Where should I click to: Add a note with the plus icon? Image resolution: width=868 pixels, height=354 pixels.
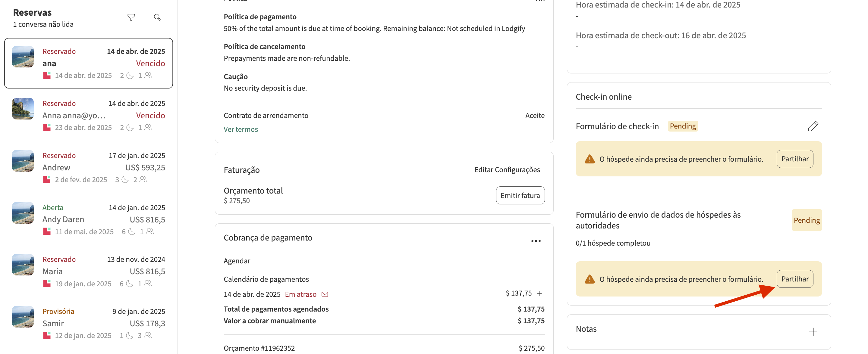click(813, 332)
